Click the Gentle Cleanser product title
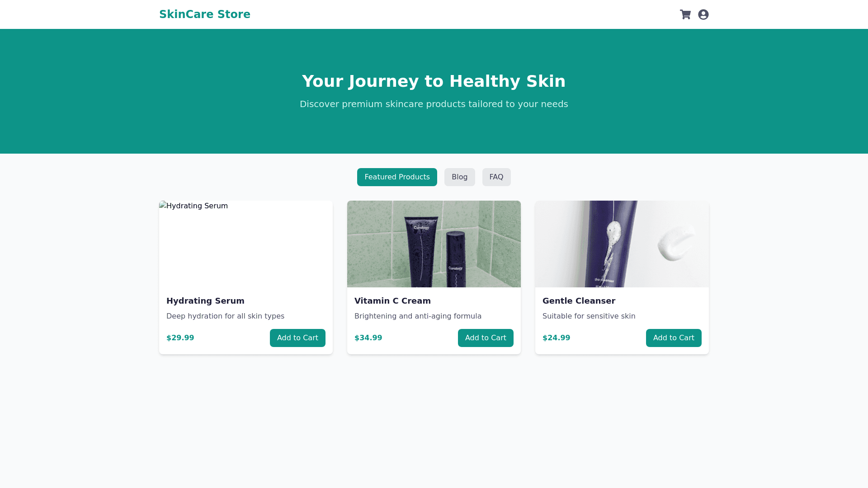Viewport: 868px width, 488px height. pyautogui.click(x=579, y=301)
